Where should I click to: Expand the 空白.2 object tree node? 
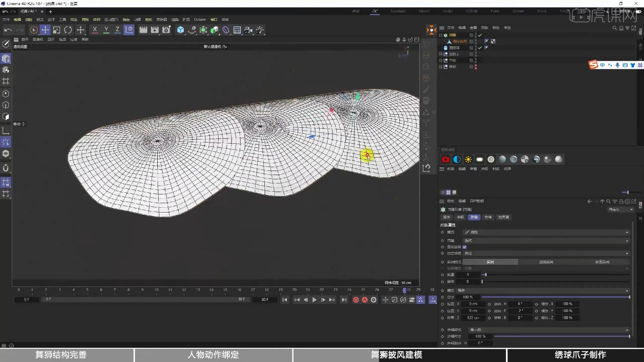tap(441, 54)
